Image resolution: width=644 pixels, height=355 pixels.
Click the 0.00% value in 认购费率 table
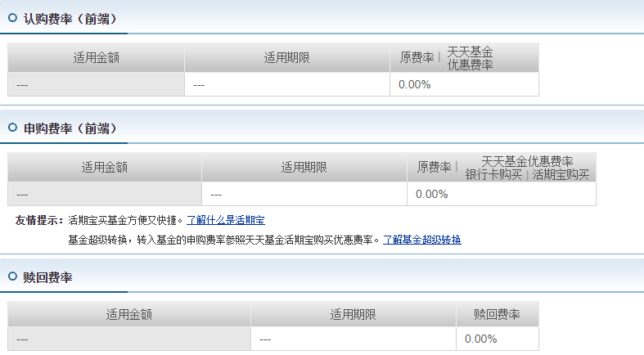pos(414,84)
